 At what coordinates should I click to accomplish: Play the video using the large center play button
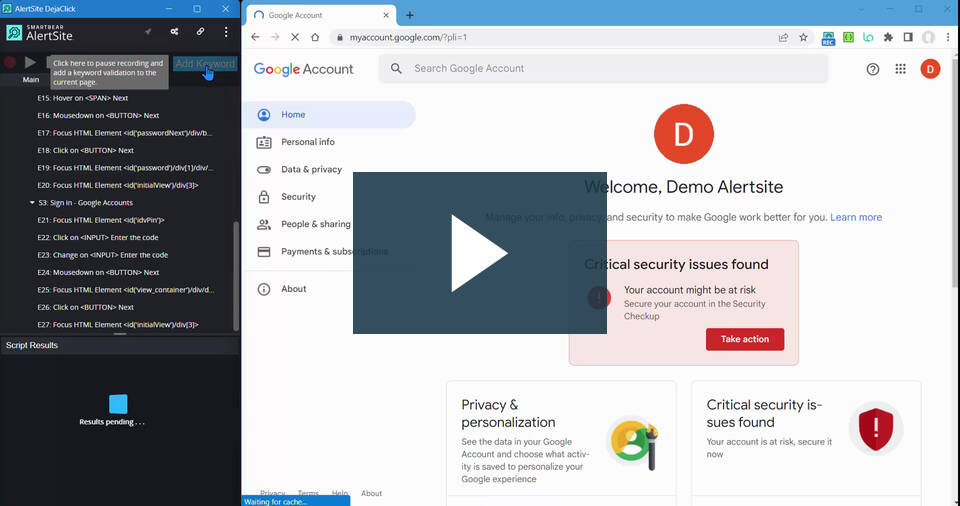(479, 253)
